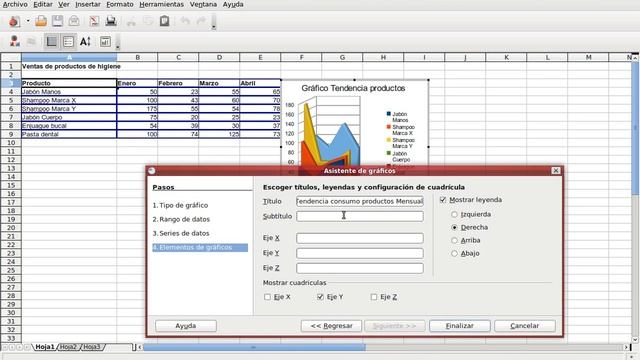
Task: Click the automatic layout chart icon
Action: point(105,41)
